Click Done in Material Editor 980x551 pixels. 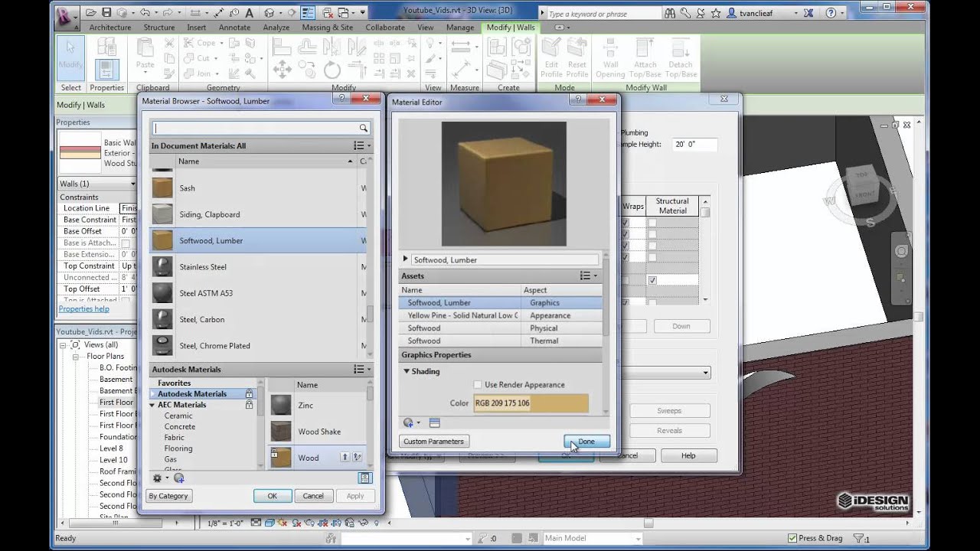click(x=587, y=442)
